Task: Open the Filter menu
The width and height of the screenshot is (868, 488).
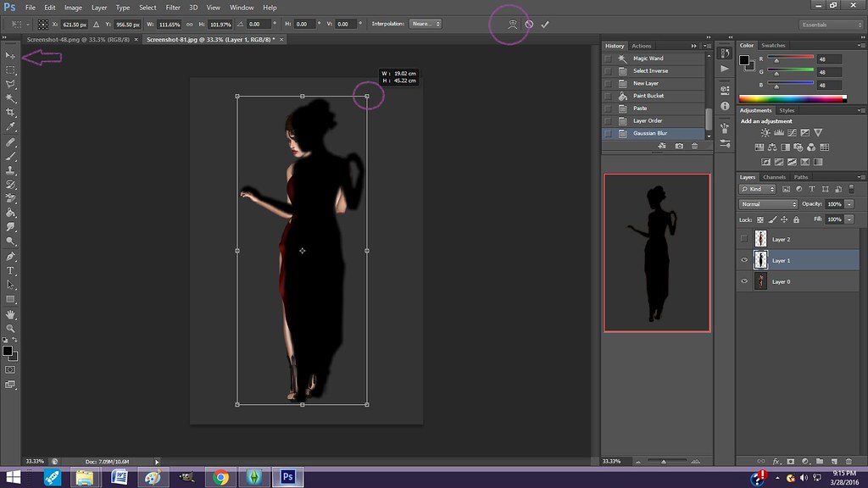Action: 173,8
